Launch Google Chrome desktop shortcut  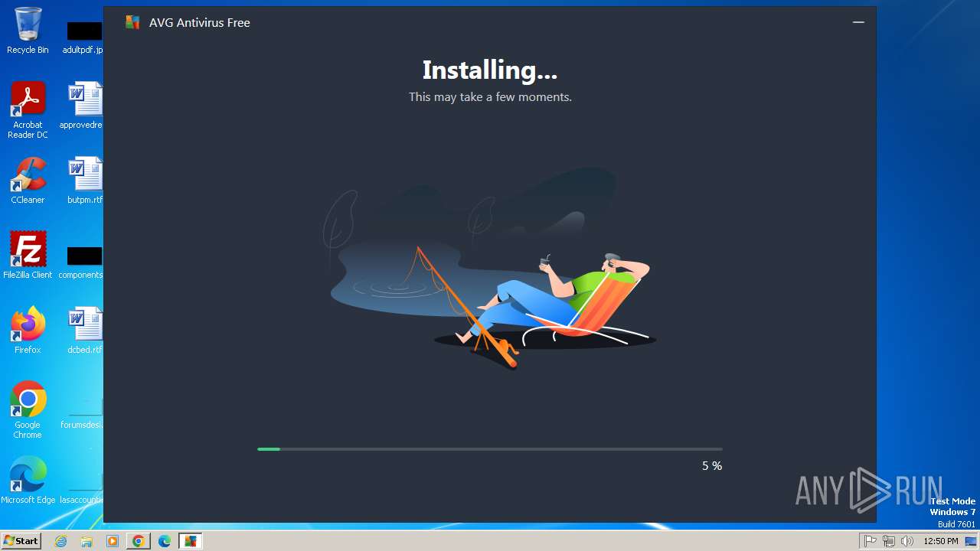point(28,410)
